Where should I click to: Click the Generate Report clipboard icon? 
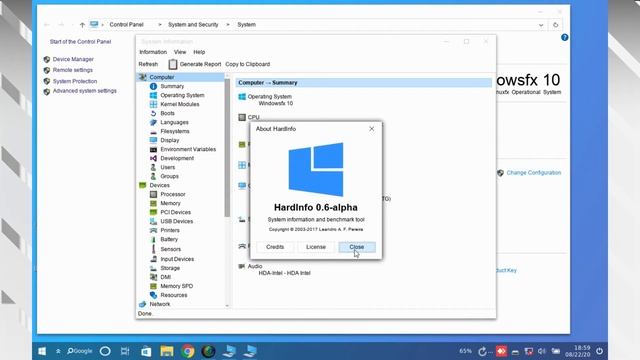tap(173, 64)
